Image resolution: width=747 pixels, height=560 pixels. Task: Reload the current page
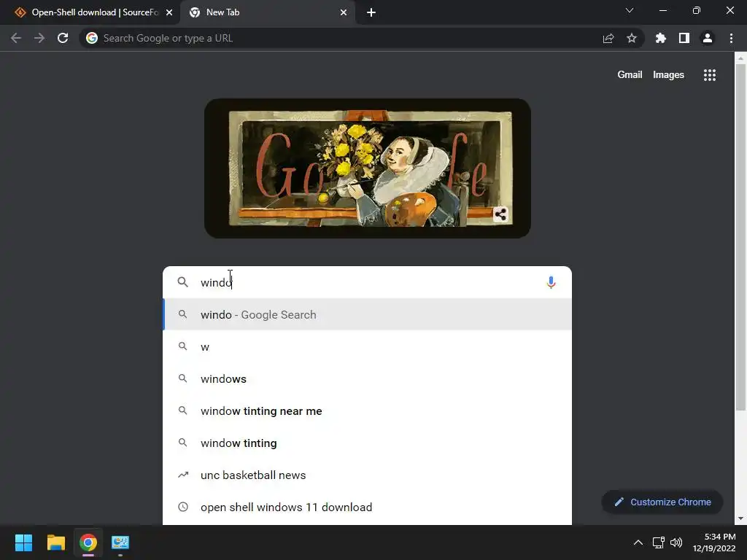[63, 38]
